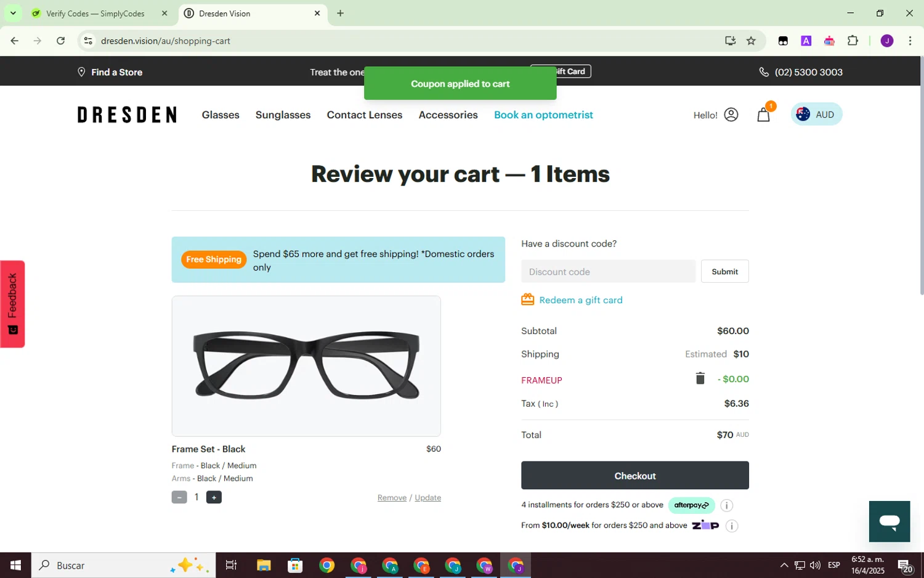Open the Sunglasses menu
This screenshot has height=578, width=924.
(283, 115)
